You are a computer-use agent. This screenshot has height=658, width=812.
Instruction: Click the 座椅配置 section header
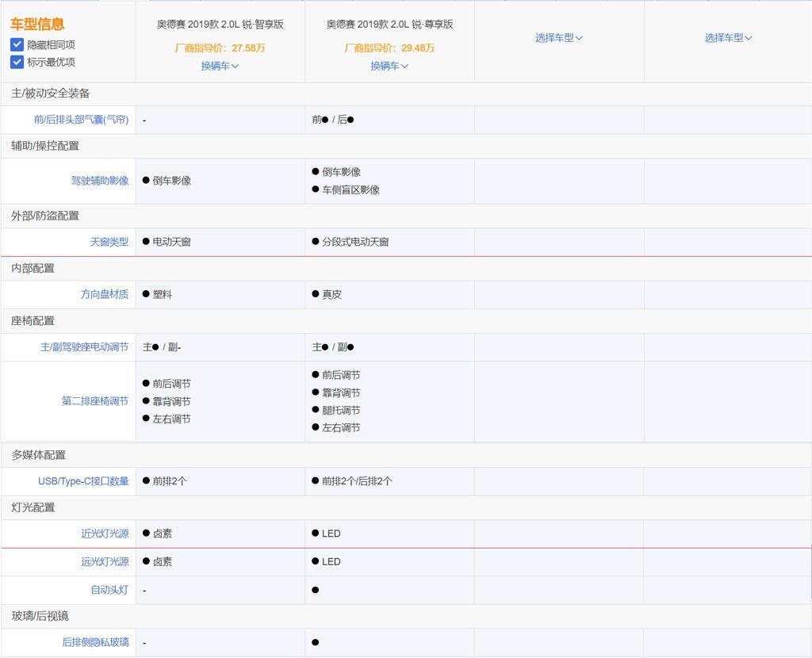click(x=33, y=320)
